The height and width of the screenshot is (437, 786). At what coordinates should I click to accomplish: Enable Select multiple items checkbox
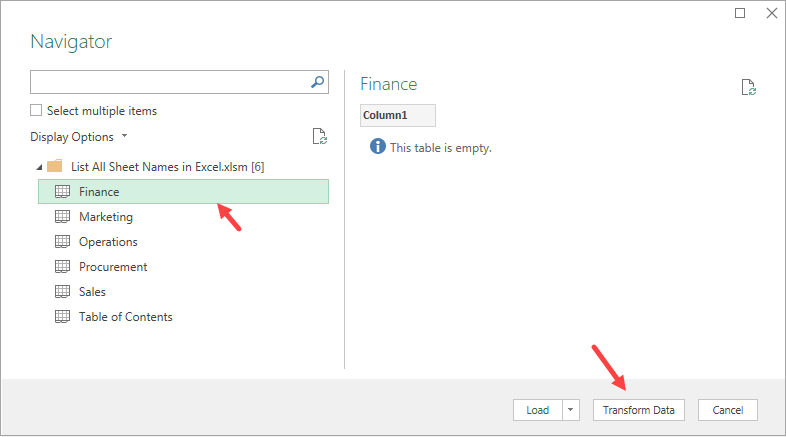(36, 110)
